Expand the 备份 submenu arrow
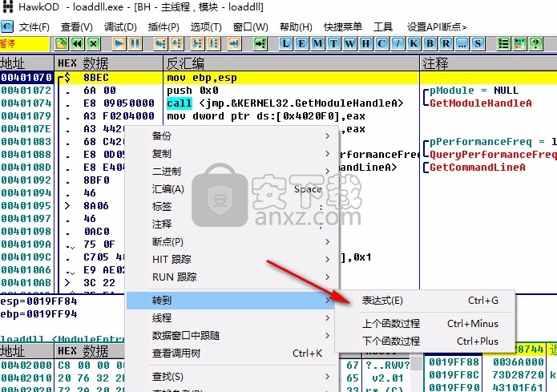Screen dimensions: 557x392 [x=328, y=135]
